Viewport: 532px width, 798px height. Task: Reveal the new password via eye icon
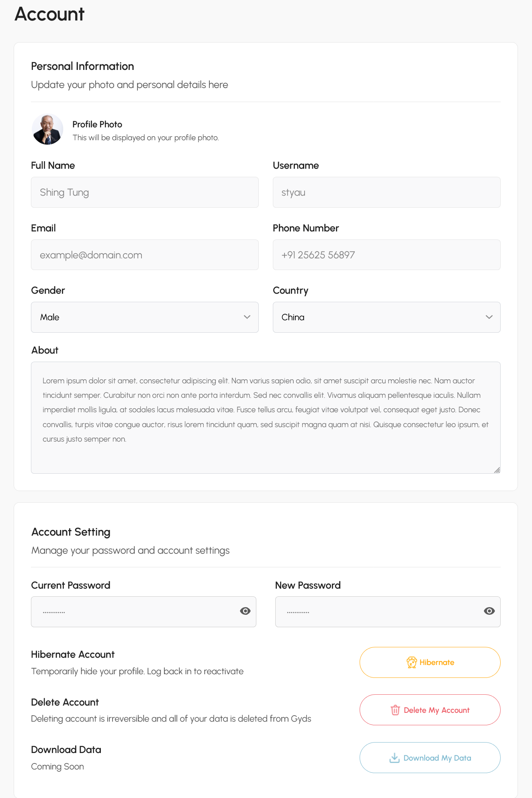point(489,611)
